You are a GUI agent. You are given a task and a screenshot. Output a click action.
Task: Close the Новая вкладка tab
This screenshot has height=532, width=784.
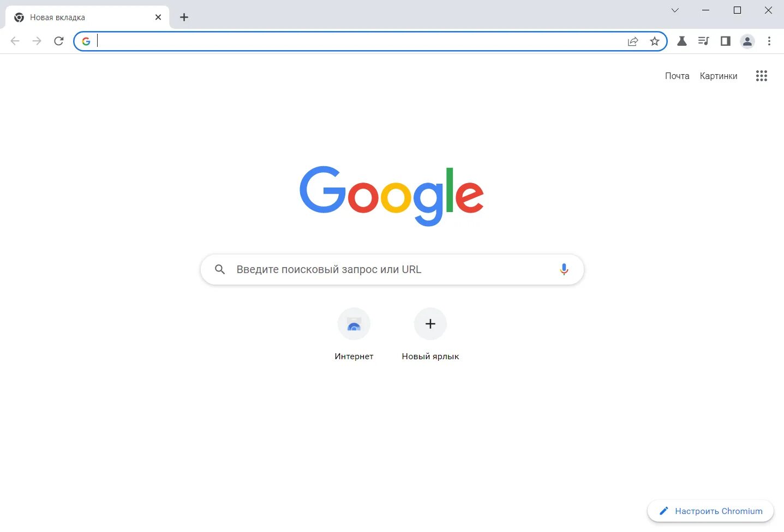pyautogui.click(x=158, y=17)
